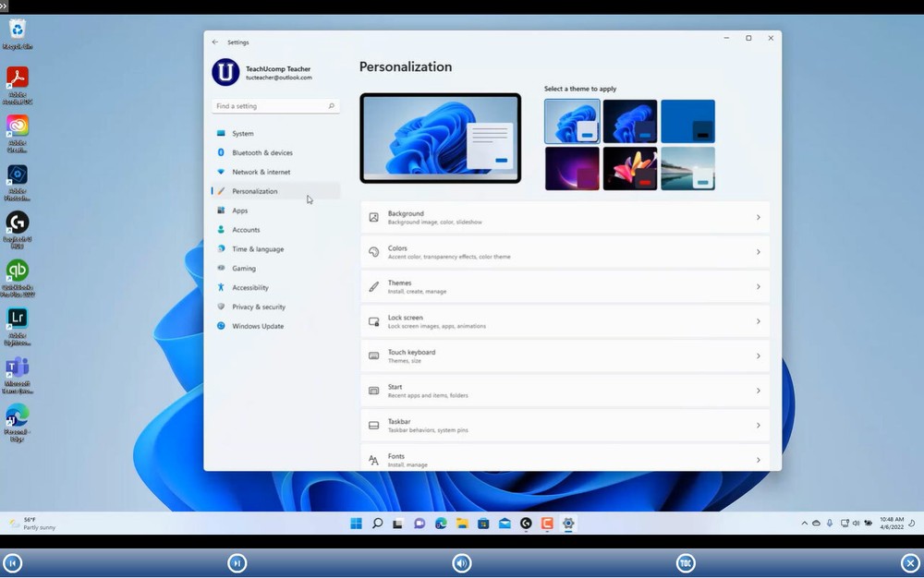Screen dimensions: 924x578
Task: Pause the video playback
Action: 237,562
